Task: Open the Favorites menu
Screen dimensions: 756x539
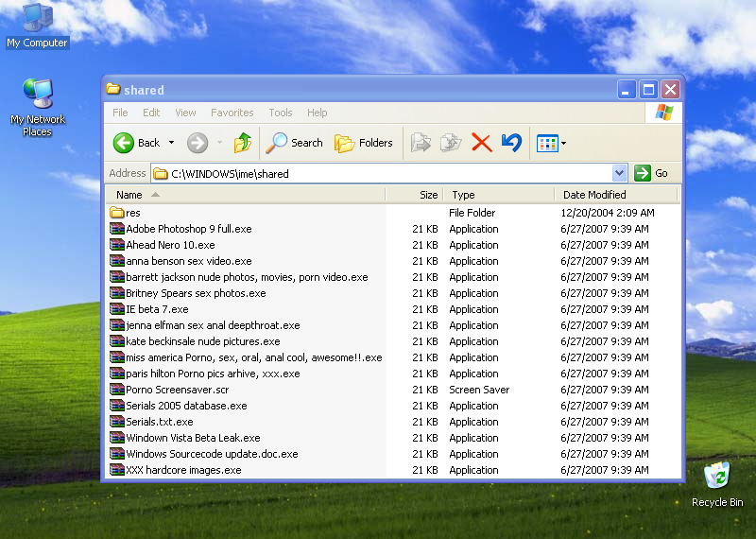Action: pyautogui.click(x=232, y=113)
